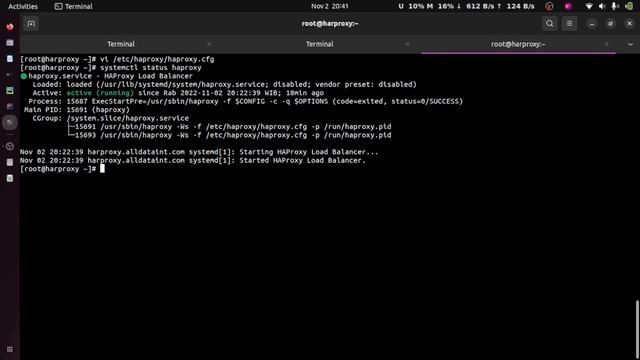This screenshot has height=360, width=640.
Task: Click the red round tray icon in top bar
Action: click(549, 6)
